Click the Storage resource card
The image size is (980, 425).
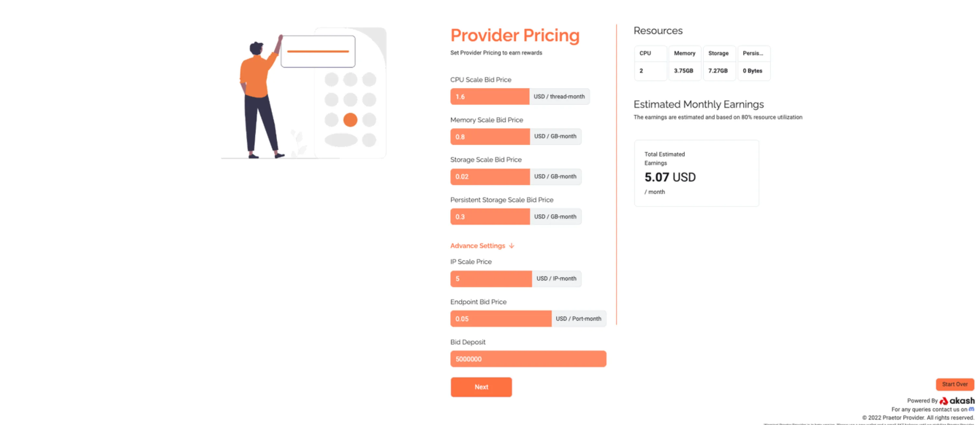(719, 63)
